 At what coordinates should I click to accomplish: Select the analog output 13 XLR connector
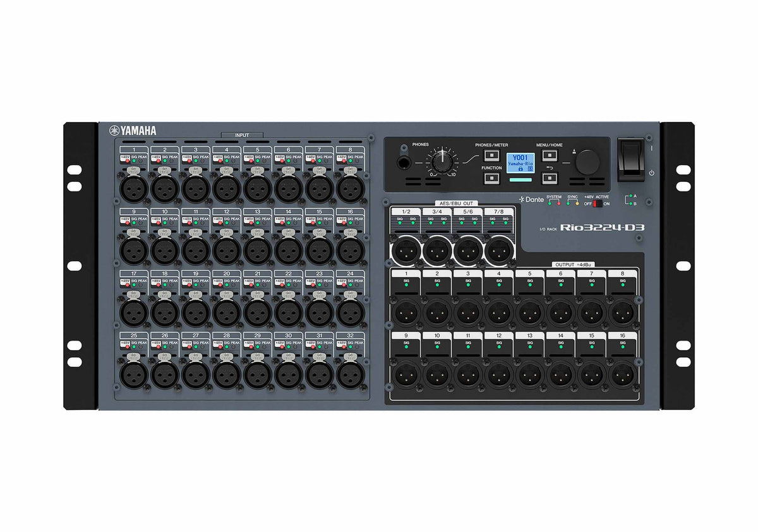530,374
